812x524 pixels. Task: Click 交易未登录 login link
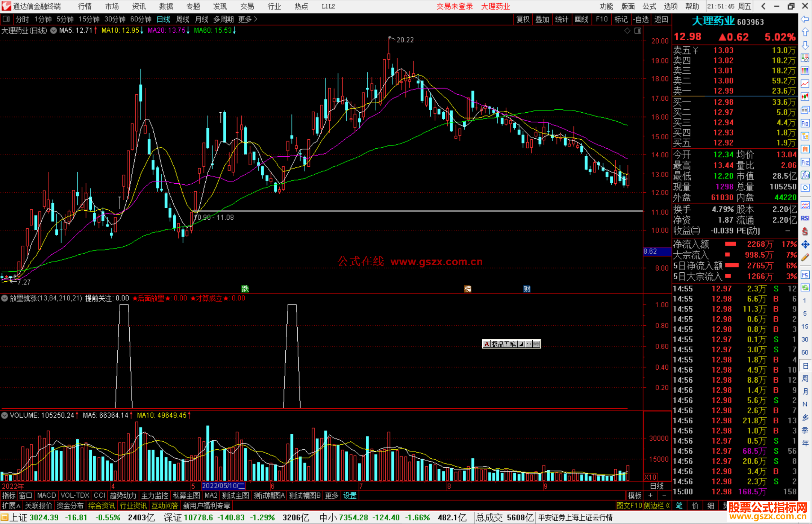(x=454, y=6)
